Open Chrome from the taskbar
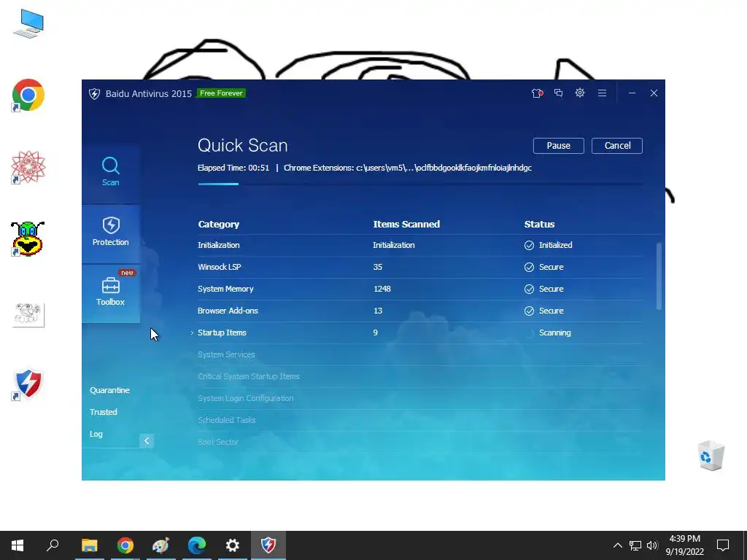Viewport: 747px width, 560px height. pyautogui.click(x=125, y=545)
